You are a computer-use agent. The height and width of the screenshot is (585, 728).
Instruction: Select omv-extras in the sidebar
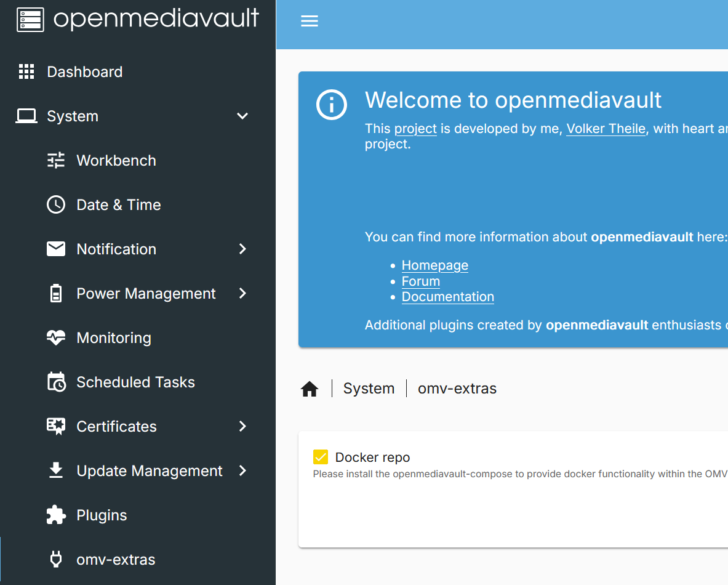116,560
